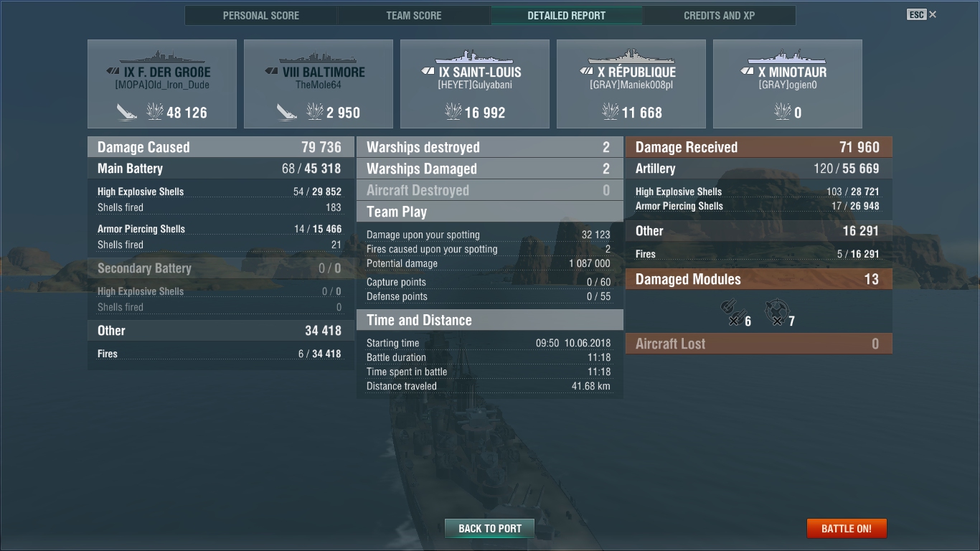Open the Credits and XP tab

(x=720, y=16)
